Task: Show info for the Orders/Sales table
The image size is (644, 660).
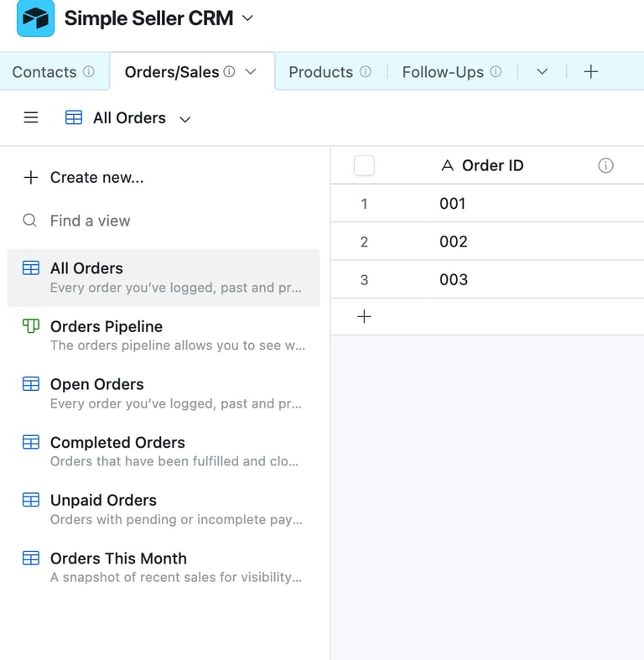Action: [x=229, y=71]
